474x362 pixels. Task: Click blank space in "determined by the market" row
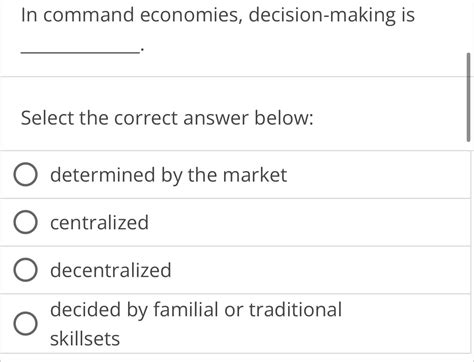[378, 175]
